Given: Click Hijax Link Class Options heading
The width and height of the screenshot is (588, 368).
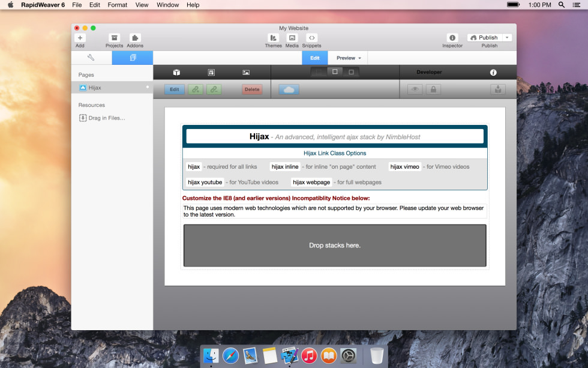Looking at the screenshot, I should (335, 153).
